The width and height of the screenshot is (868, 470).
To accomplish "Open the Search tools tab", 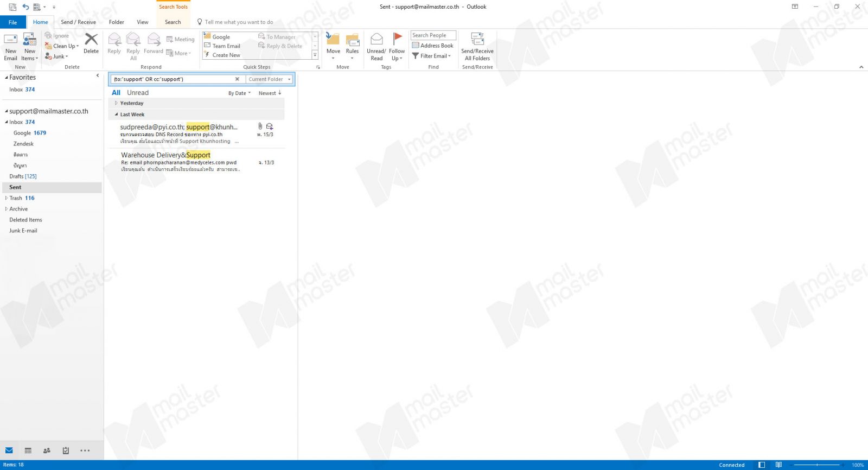I will (173, 22).
